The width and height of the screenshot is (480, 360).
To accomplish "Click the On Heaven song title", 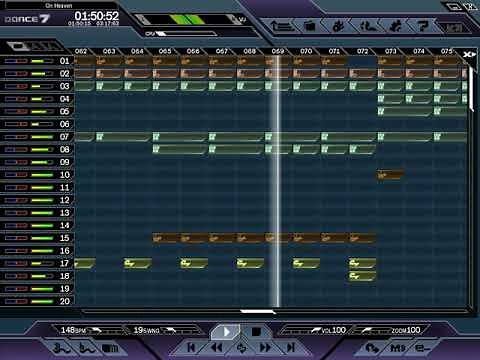I will (x=59, y=6).
